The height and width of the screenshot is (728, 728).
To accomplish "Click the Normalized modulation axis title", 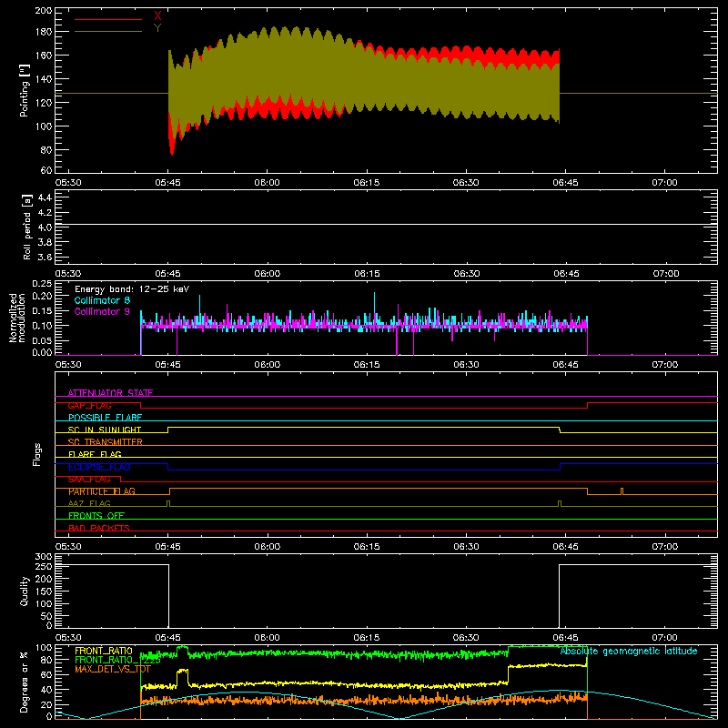I will pos(17,318).
